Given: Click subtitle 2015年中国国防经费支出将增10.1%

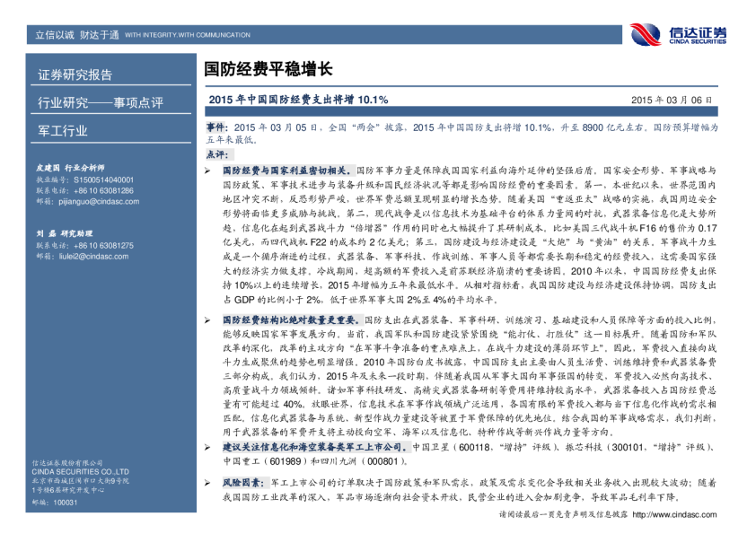Looking at the screenshot, I should pos(298,100).
